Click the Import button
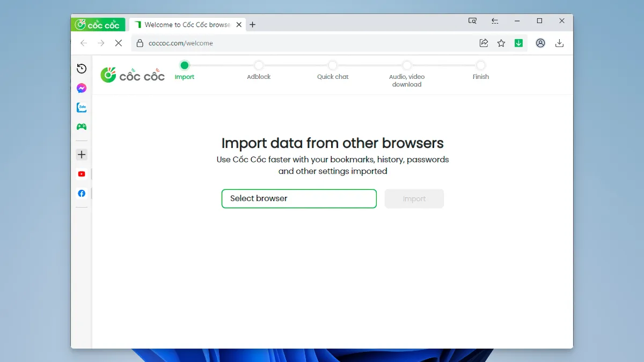 414,198
